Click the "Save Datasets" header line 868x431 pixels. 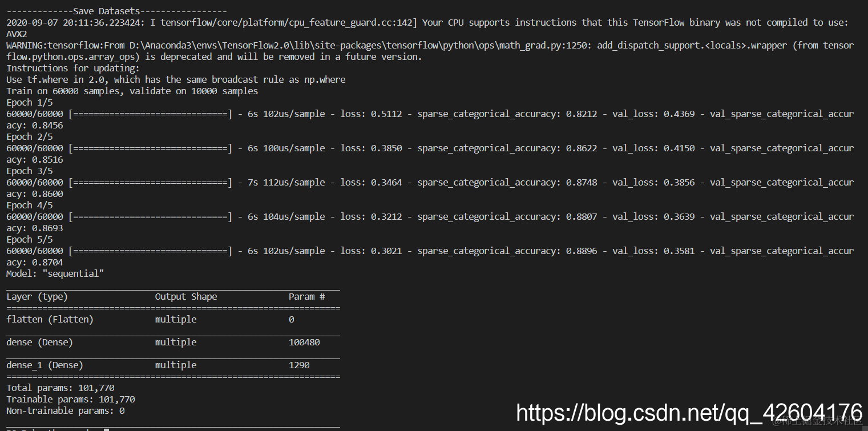116,11
